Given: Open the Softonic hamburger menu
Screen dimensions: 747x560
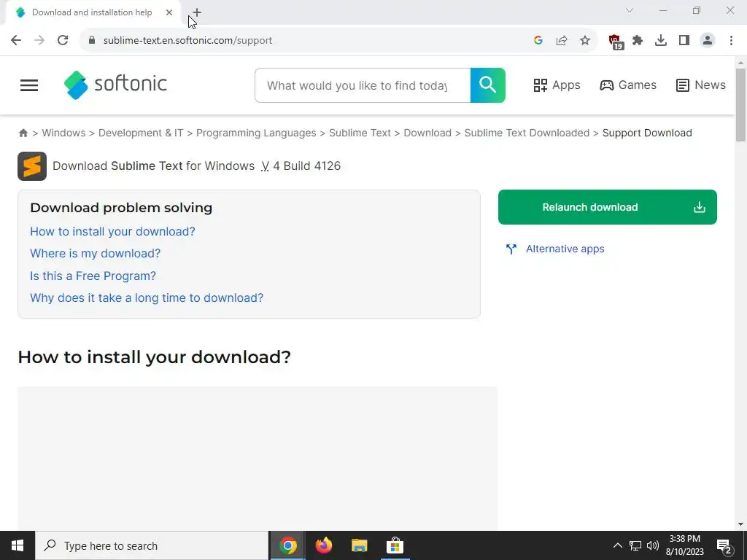Looking at the screenshot, I should point(29,85).
